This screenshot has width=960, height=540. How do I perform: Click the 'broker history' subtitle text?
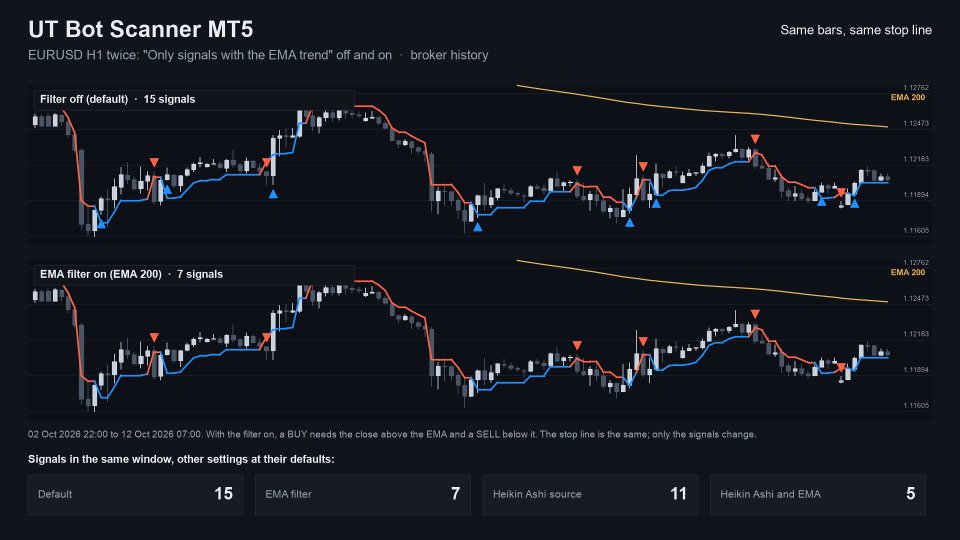(449, 55)
